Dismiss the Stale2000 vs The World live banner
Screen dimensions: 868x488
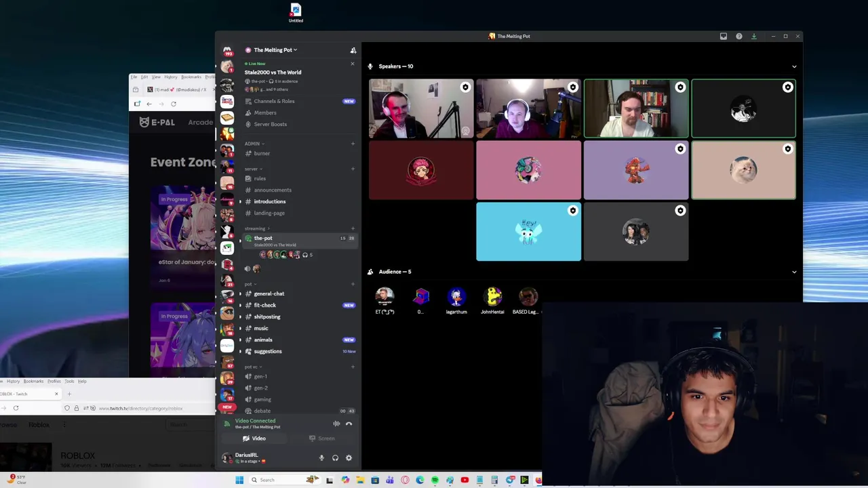click(352, 64)
